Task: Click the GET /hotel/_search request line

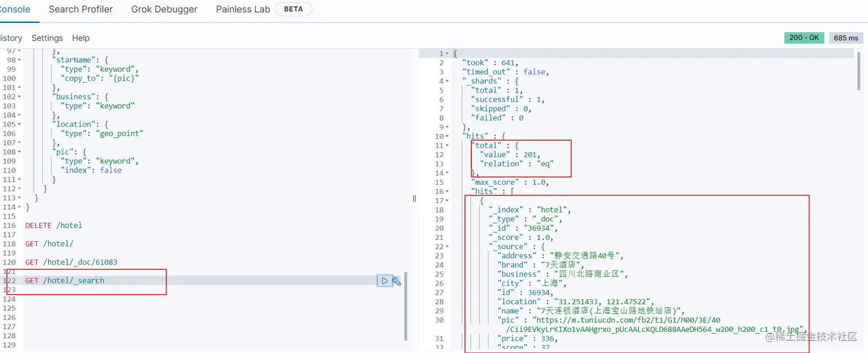Action: pyautogui.click(x=65, y=281)
